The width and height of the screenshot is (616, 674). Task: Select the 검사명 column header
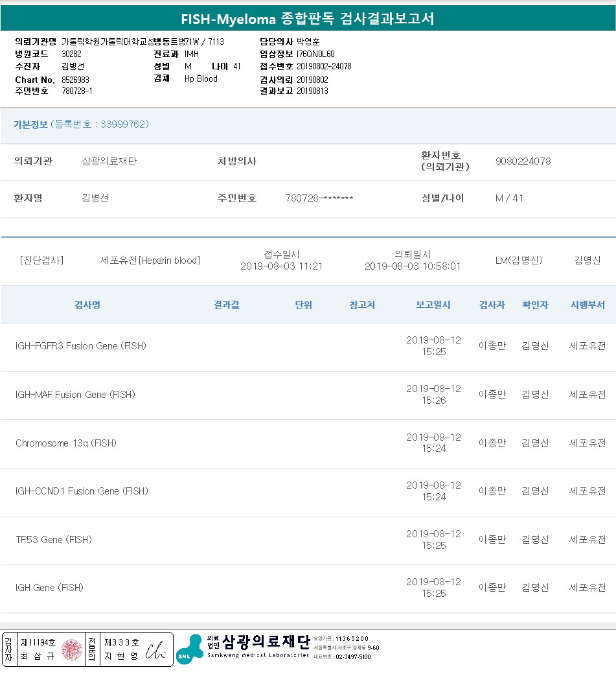[87, 305]
